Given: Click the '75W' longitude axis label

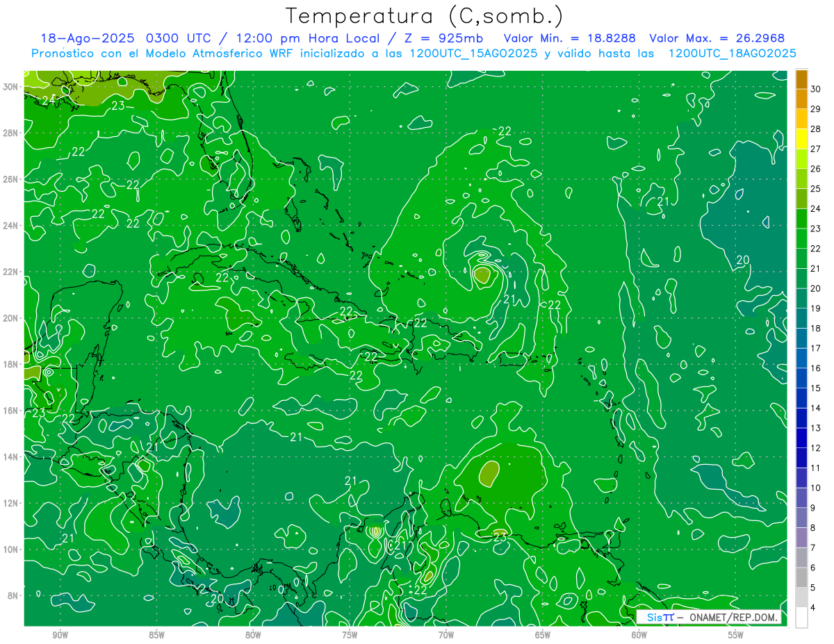Looking at the screenshot, I should [x=350, y=636].
